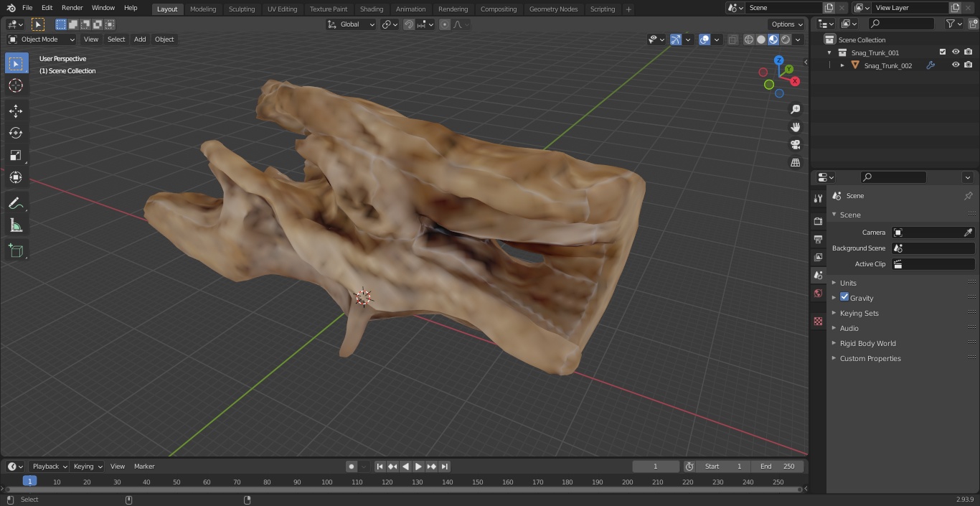The width and height of the screenshot is (980, 506).
Task: Open the Texture properties tab
Action: pyautogui.click(x=818, y=321)
